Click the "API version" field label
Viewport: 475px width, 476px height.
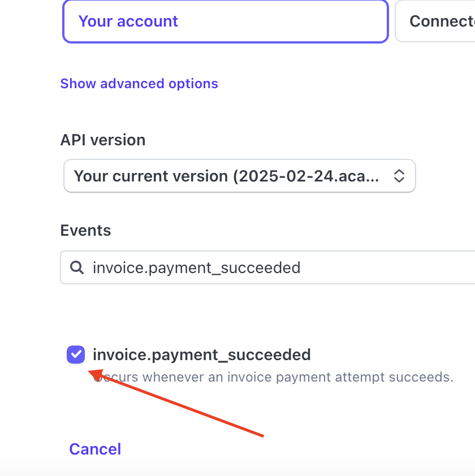[103, 140]
